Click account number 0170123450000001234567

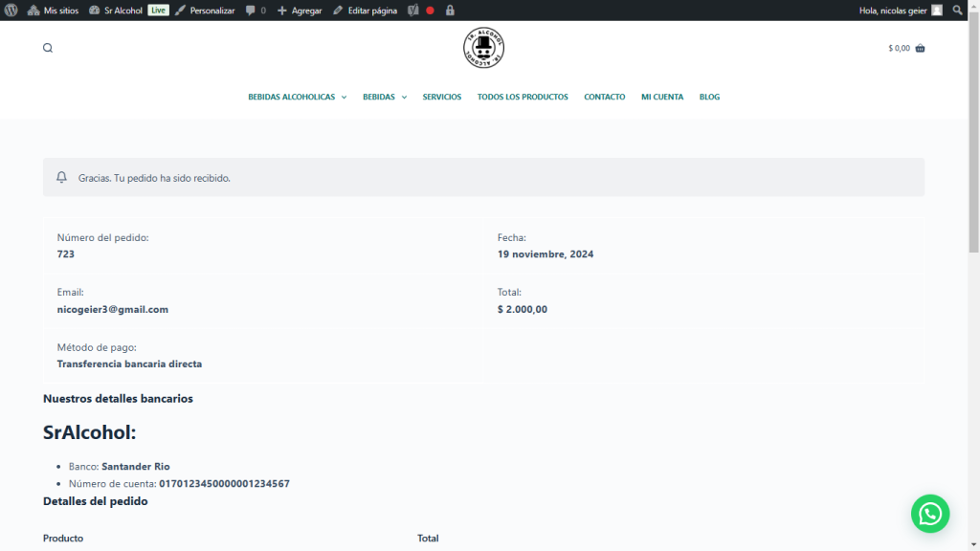[224, 483]
